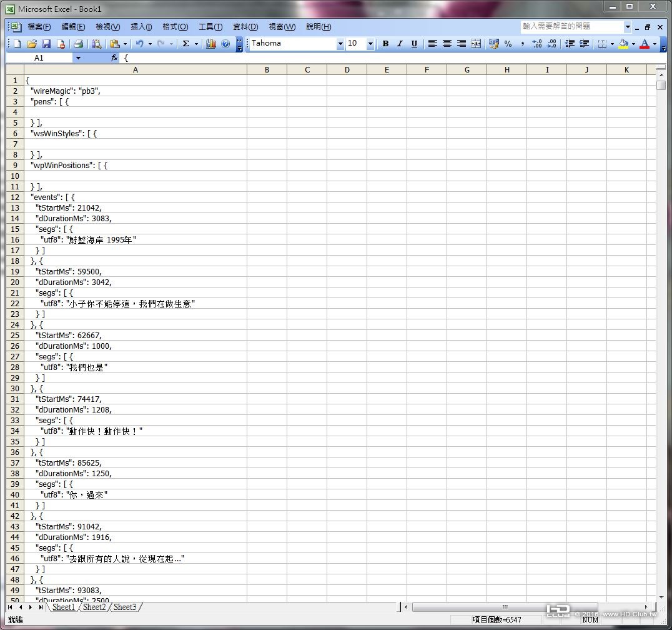Image resolution: width=672 pixels, height=630 pixels.
Task: Jump to last sheet tab arrow
Action: pos(41,607)
